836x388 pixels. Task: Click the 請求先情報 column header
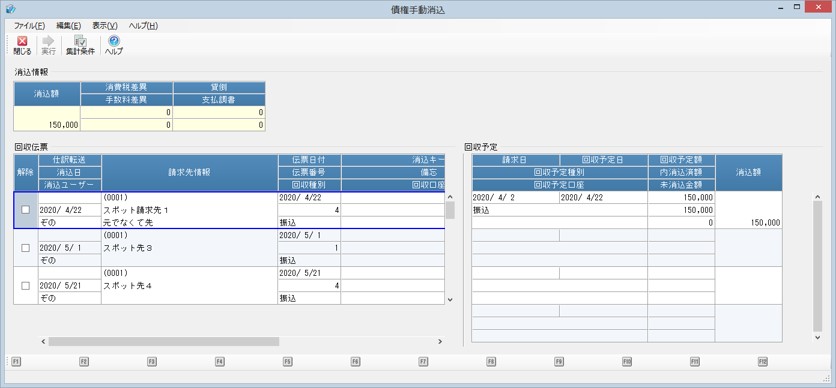[x=190, y=173]
